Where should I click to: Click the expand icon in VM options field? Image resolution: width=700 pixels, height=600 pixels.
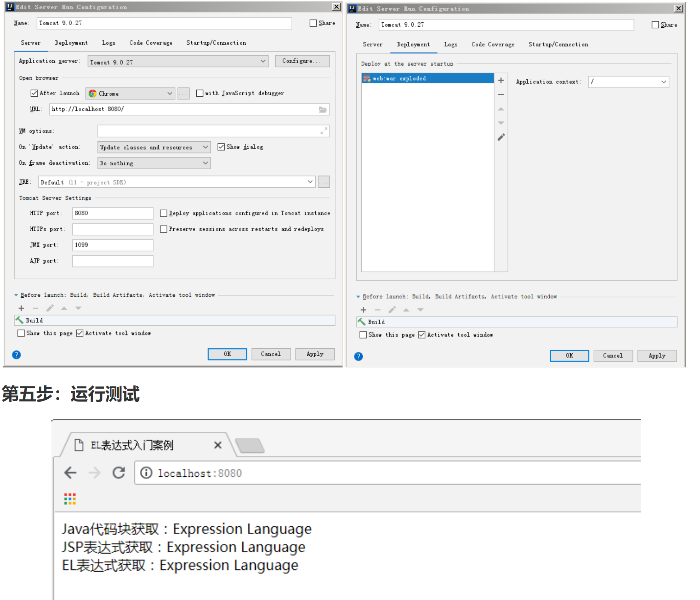pyautogui.click(x=324, y=131)
